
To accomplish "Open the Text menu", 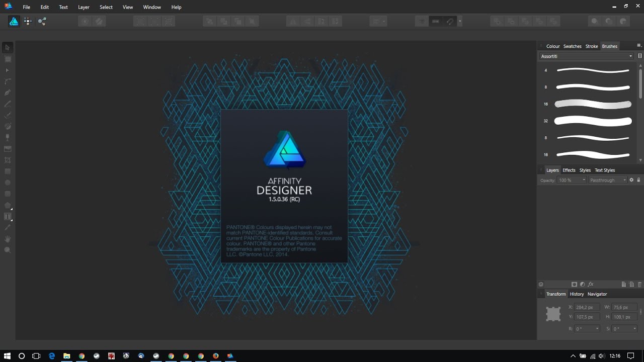I will tap(63, 8).
